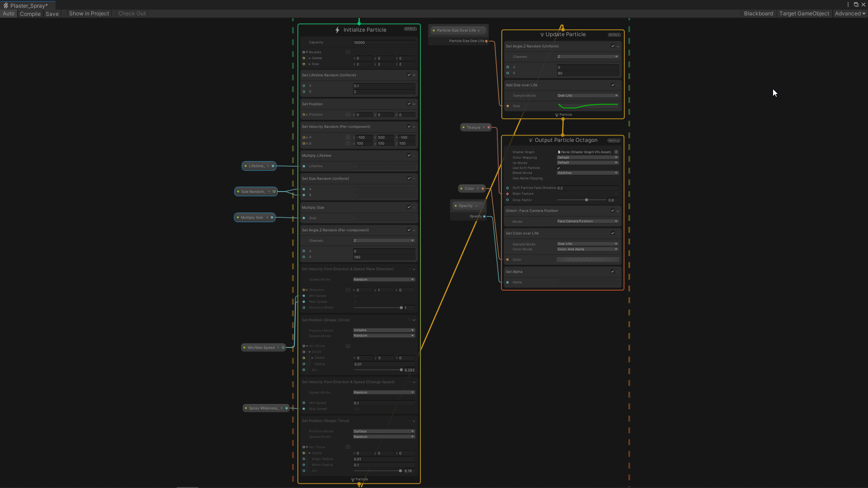
Task: Click the color gradient in Set Color over Life
Action: pyautogui.click(x=587, y=259)
